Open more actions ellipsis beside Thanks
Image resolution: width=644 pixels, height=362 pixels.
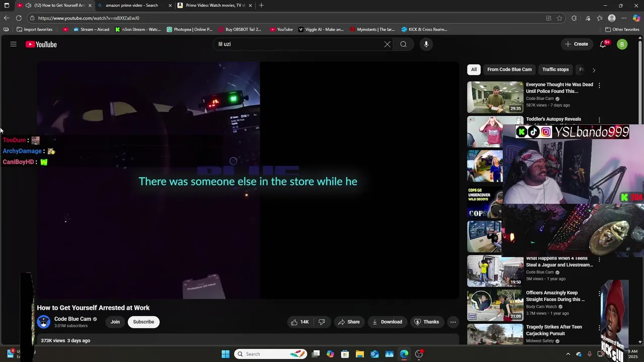coord(453,322)
